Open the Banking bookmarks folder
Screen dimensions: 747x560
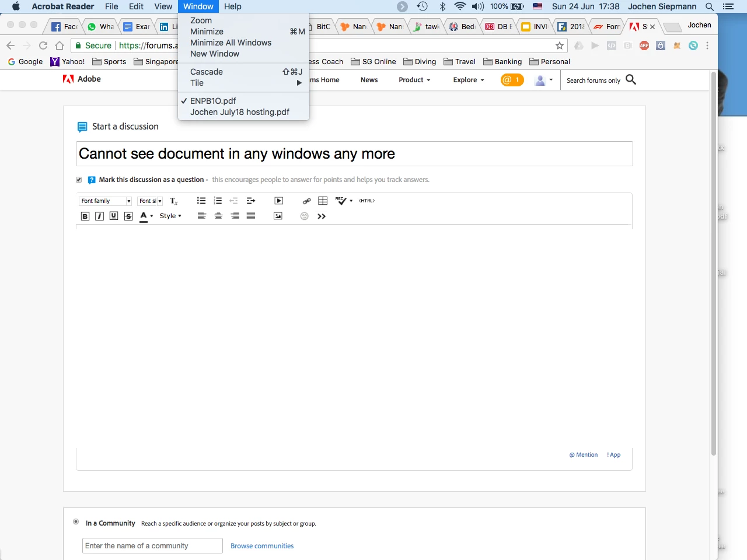pyautogui.click(x=502, y=62)
